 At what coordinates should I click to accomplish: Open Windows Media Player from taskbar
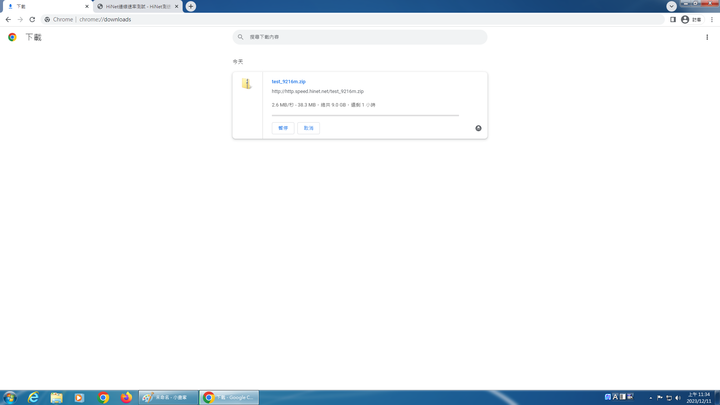[x=79, y=398]
